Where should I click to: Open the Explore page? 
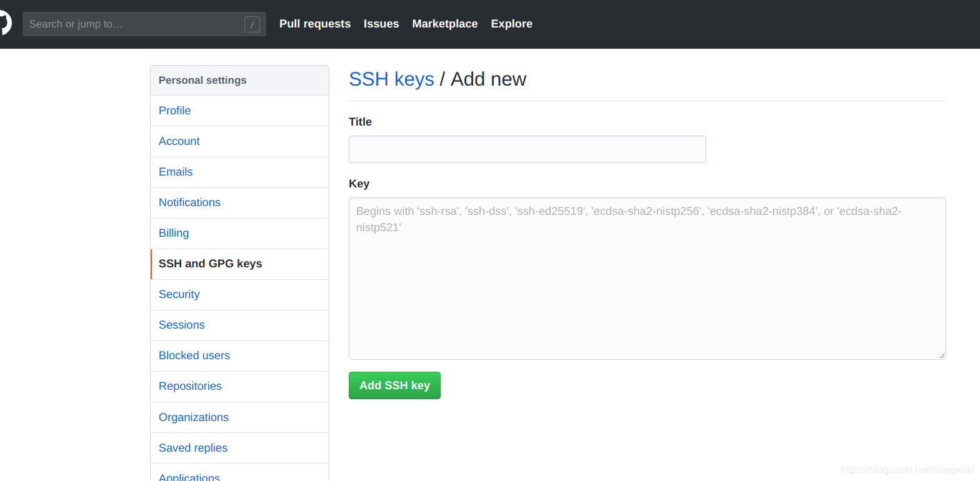(x=512, y=24)
